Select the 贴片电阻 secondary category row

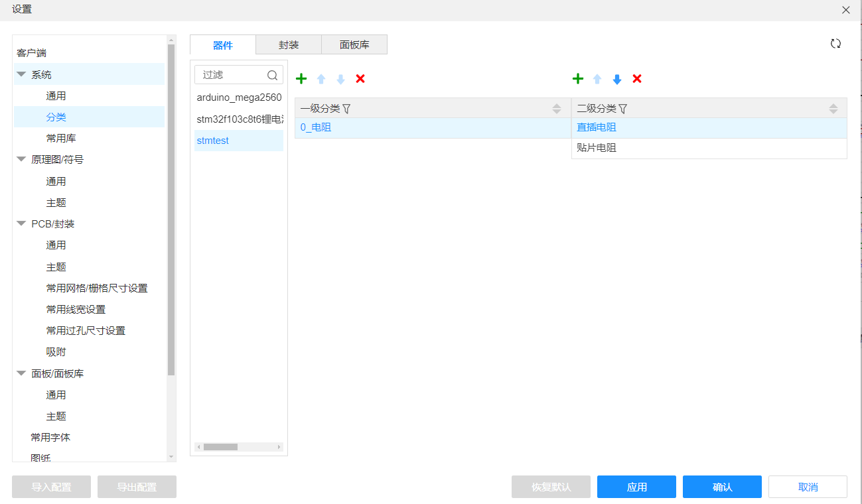coord(597,148)
